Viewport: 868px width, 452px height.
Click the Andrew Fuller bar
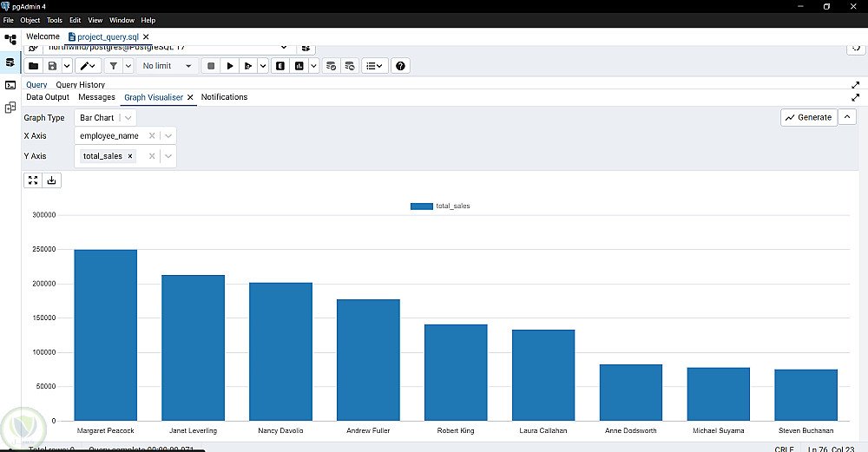[x=368, y=360]
